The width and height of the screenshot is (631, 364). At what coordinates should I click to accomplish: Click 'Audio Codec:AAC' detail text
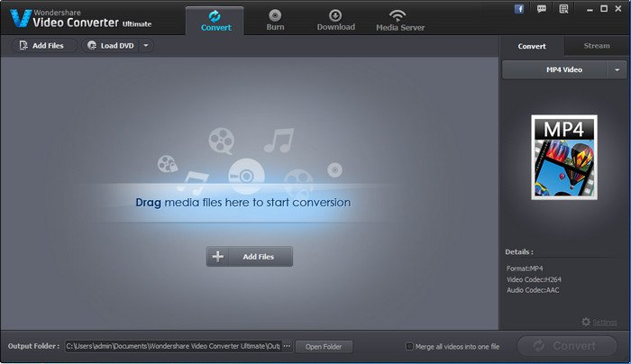pos(533,290)
